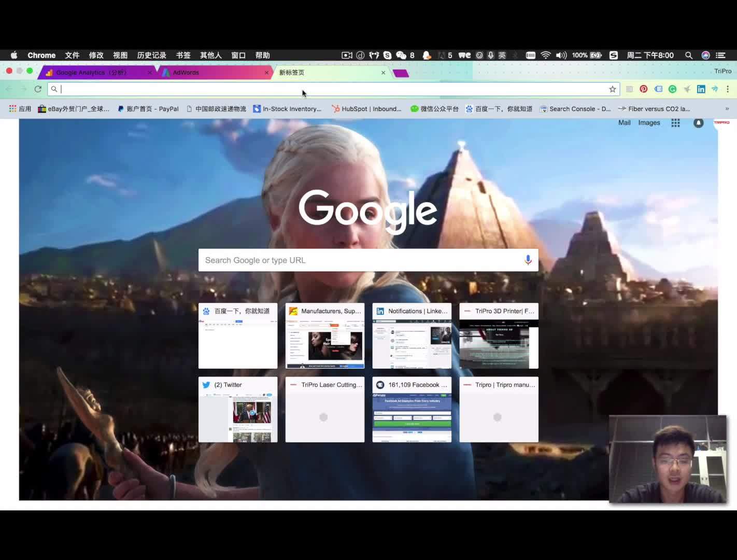
Task: Open Spotlight search in menu bar
Action: coord(689,55)
